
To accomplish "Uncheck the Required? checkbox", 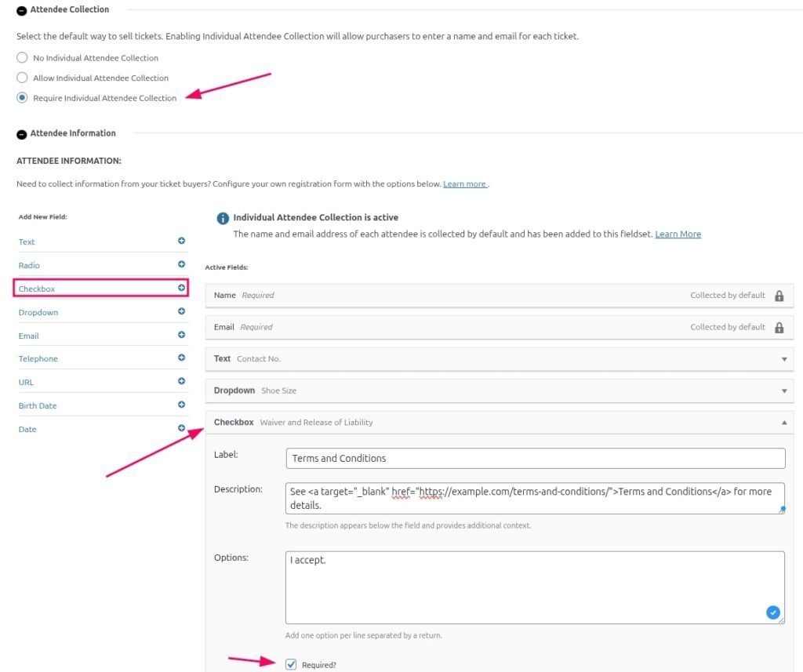I will (x=292, y=664).
